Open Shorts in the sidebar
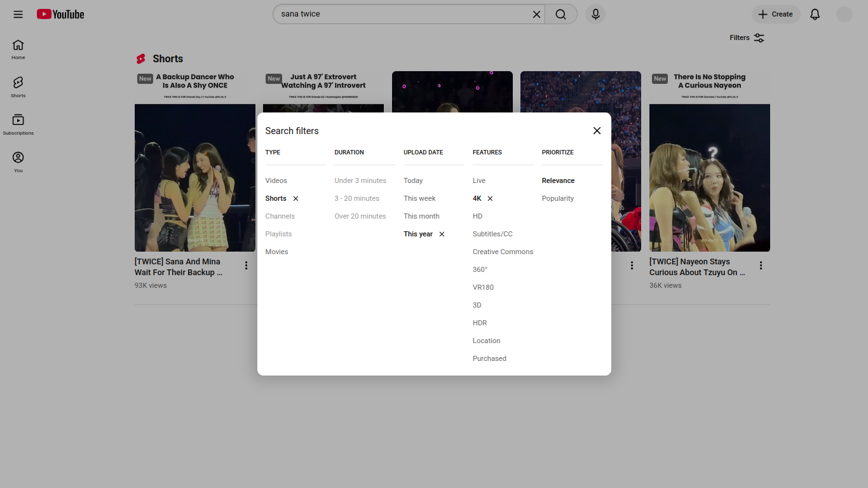The height and width of the screenshot is (488, 868). [x=18, y=87]
